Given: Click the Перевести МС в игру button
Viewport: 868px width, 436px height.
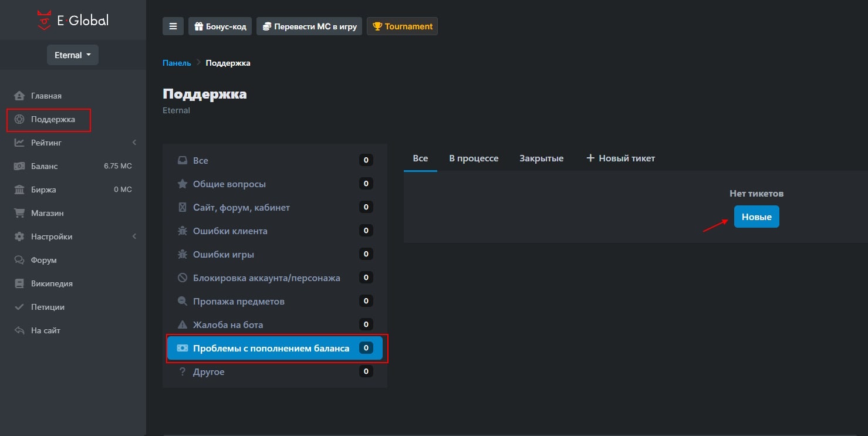Looking at the screenshot, I should [309, 26].
